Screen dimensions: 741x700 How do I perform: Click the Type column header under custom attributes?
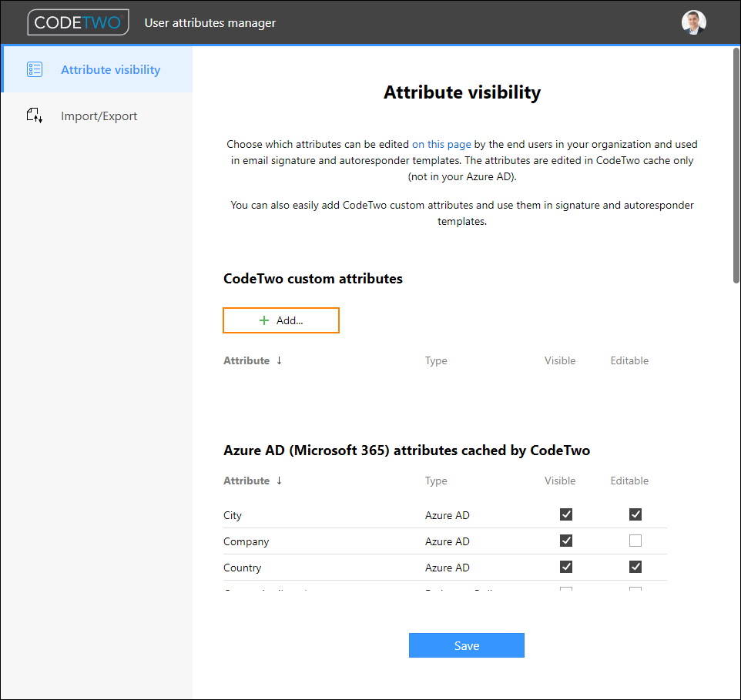pyautogui.click(x=436, y=360)
